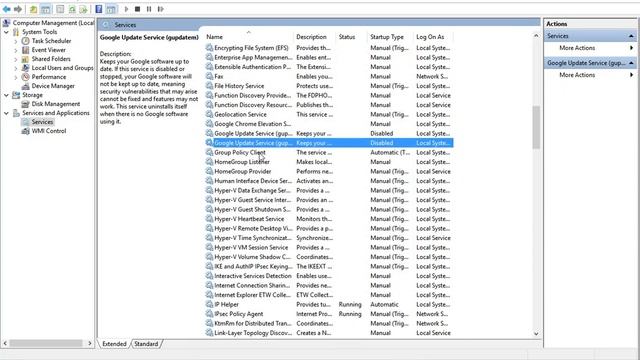640x360 pixels.
Task: Collapse the Services and Applications node
Action: (7, 113)
